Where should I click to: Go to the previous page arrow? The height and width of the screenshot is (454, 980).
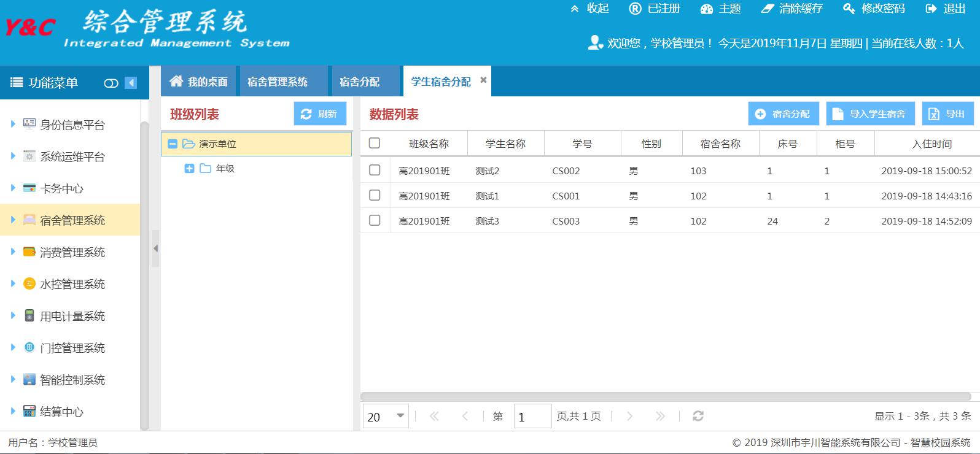coord(465,416)
